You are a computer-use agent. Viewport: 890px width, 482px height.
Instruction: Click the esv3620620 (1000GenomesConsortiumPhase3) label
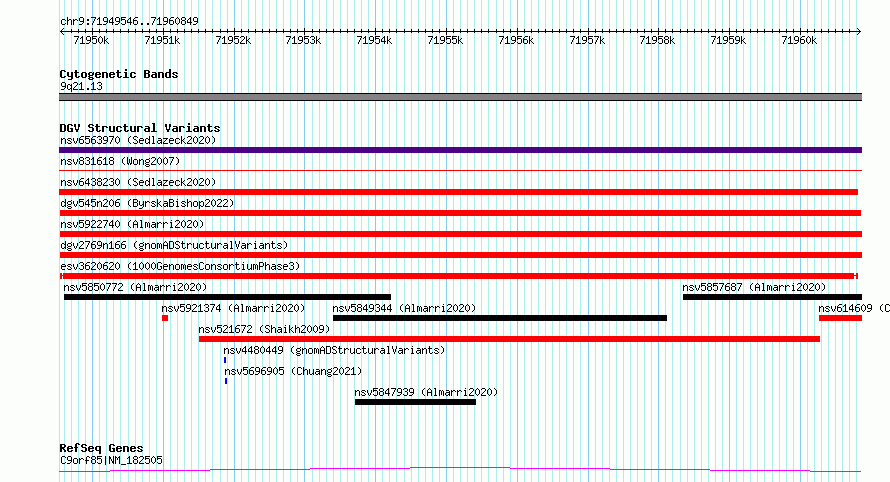point(180,266)
